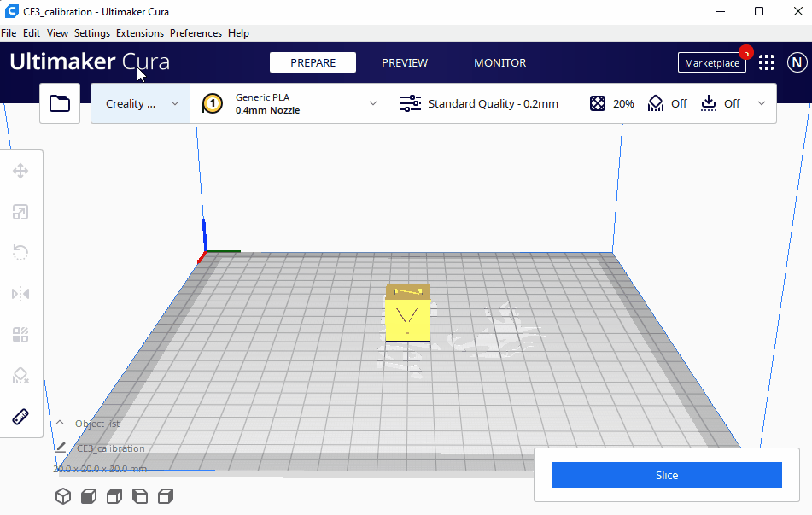Open the Settings menu
The image size is (812, 515).
[x=91, y=33]
